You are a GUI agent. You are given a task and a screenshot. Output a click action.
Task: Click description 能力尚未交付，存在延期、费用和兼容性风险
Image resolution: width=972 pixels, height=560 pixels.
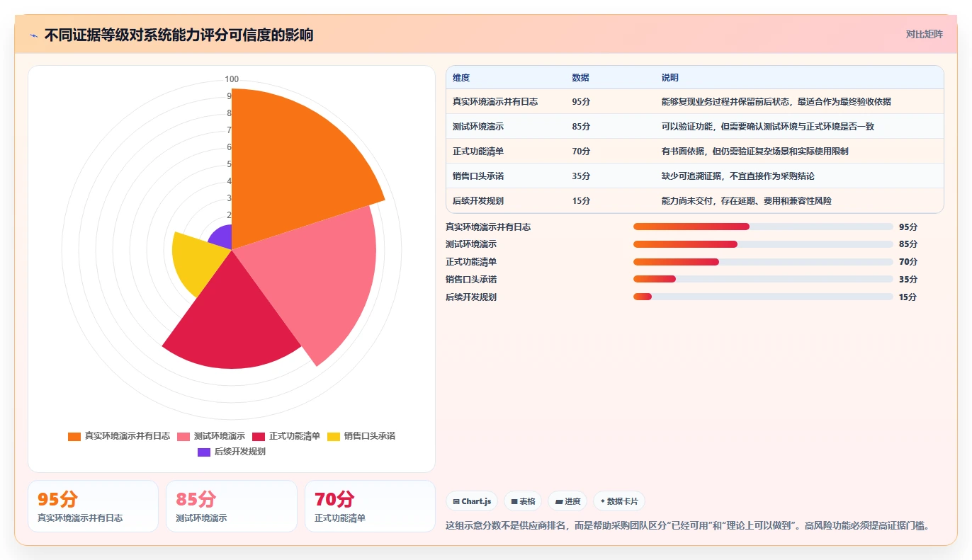pyautogui.click(x=747, y=200)
